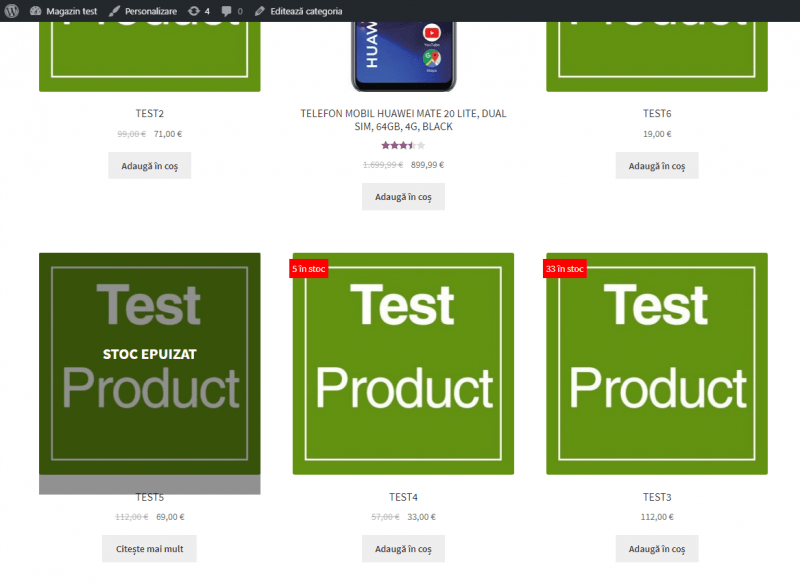Open the TEST3 product title
This screenshot has width=800, height=585.
click(x=657, y=497)
